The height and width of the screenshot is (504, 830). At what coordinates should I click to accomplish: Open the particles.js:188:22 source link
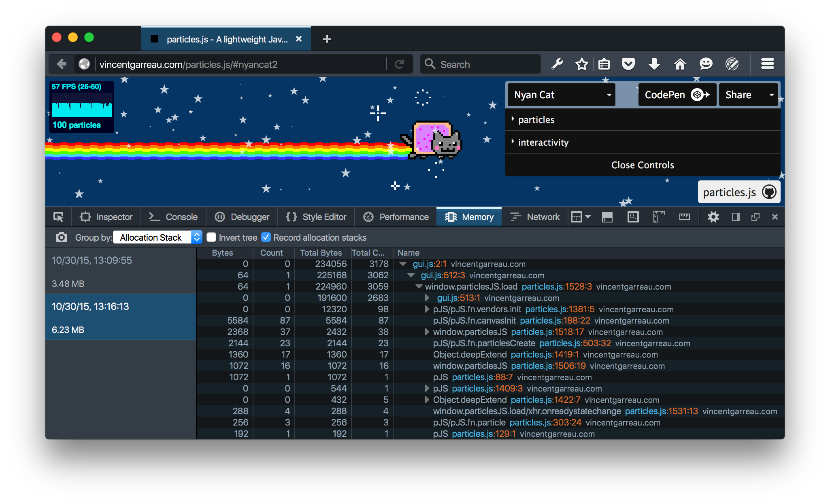(x=555, y=320)
